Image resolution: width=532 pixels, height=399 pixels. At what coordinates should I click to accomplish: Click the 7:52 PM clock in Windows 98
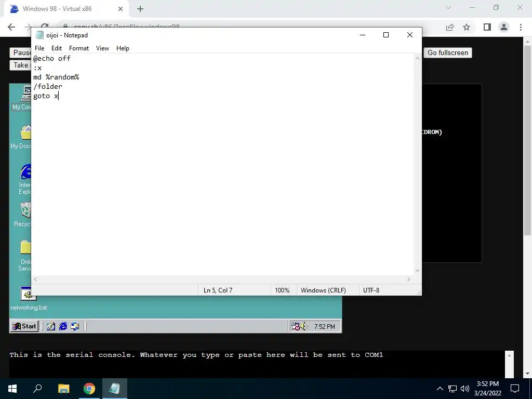coord(324,326)
